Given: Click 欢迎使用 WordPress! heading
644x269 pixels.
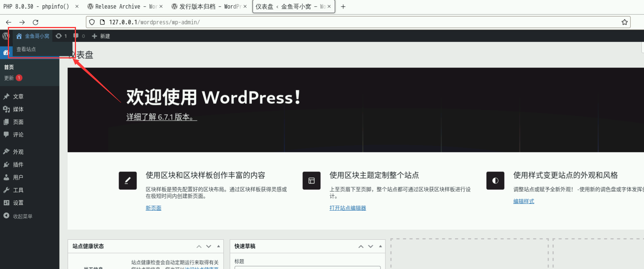Looking at the screenshot, I should [x=213, y=97].
